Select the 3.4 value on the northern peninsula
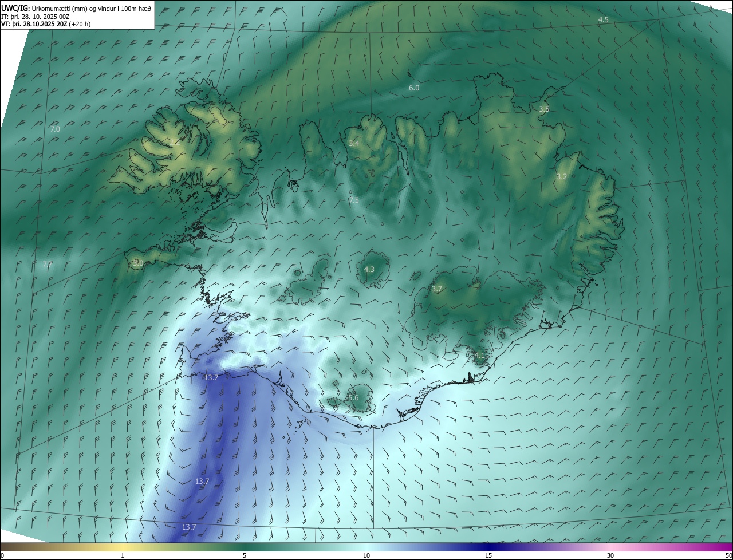Screen dimensions: 733x560 [x=354, y=143]
